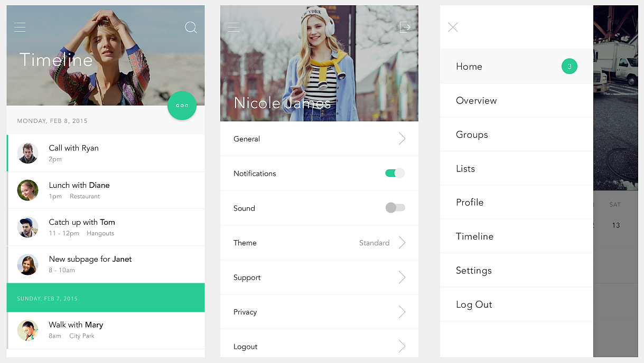Open Lists from the side menu
Viewport: 644px width, 363px height.
point(516,168)
